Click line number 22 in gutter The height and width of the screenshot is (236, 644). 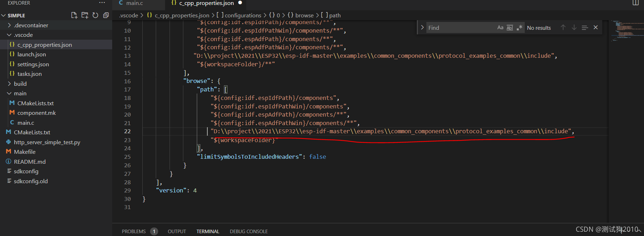click(127, 131)
